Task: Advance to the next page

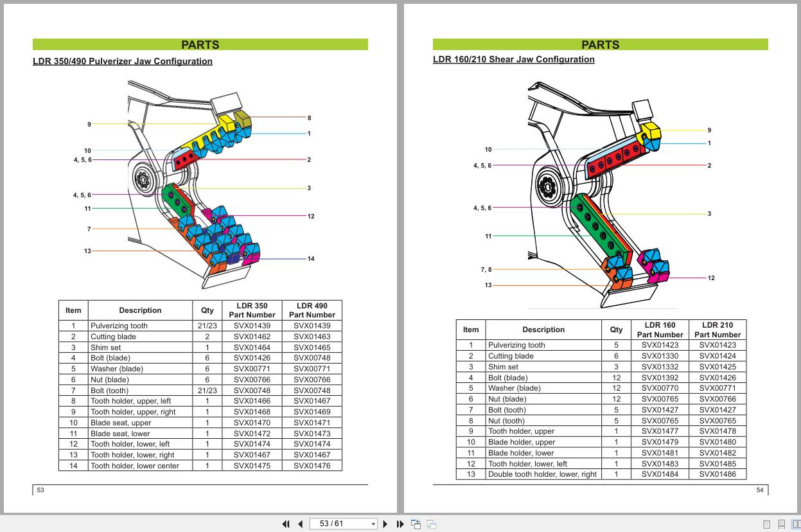Action: pyautogui.click(x=385, y=524)
